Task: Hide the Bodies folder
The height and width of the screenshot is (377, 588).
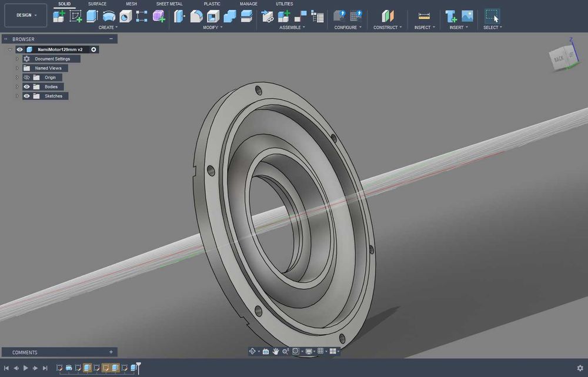Action: [26, 86]
